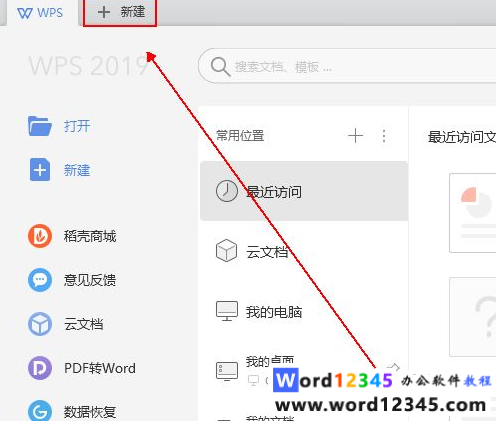The height and width of the screenshot is (421, 496).
Task: Click the 稻壳商城 label
Action: (90, 236)
